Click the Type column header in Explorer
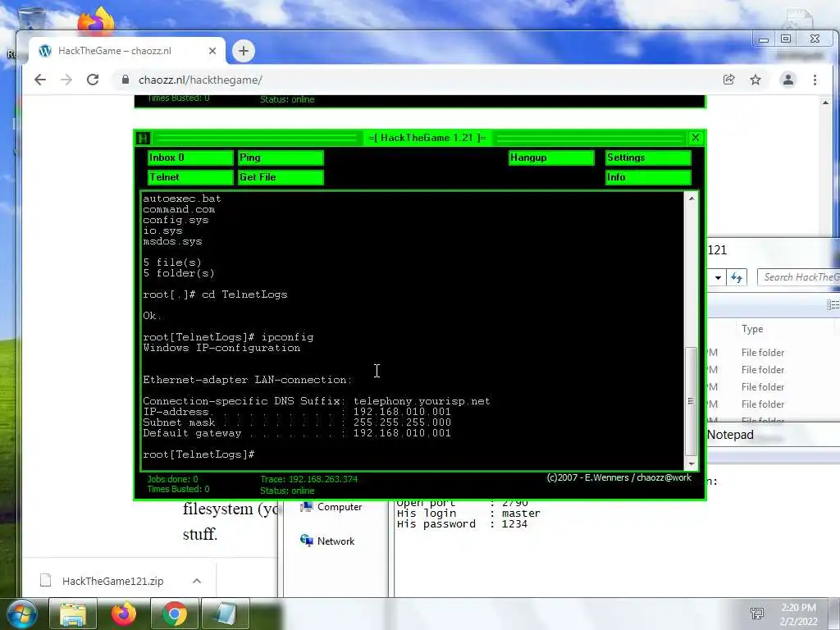Viewport: 840px width, 630px height. click(752, 329)
